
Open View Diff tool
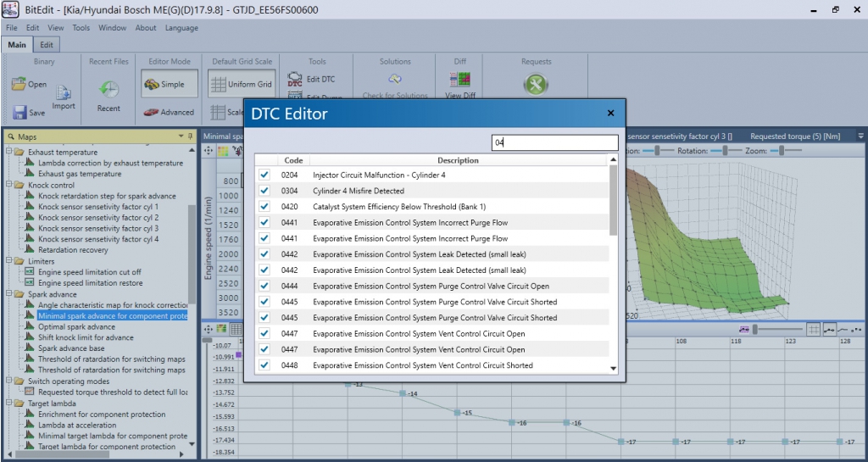coord(459,80)
